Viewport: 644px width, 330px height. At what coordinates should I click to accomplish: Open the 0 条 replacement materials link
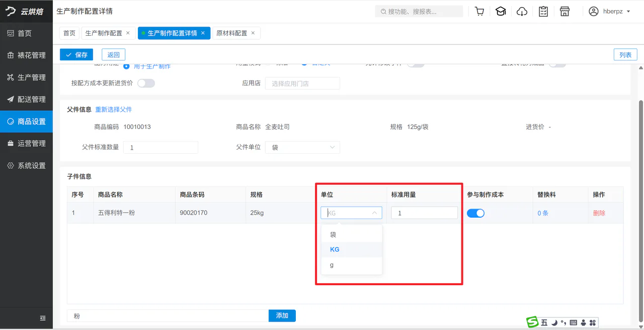(x=543, y=213)
